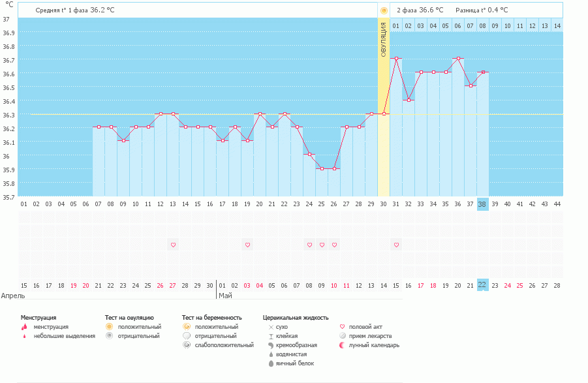Click the ovulation sun icon in header
This screenshot has height=383, width=588.
[384, 10]
